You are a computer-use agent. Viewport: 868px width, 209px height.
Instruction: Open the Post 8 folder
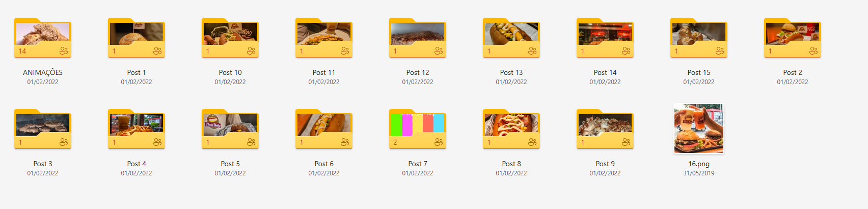pyautogui.click(x=511, y=129)
